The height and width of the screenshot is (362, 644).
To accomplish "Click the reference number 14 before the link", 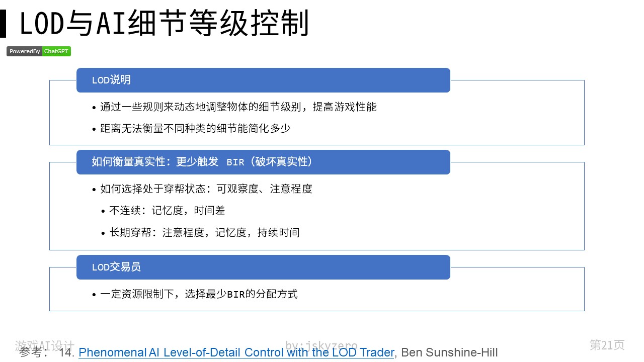I will pos(66,352).
